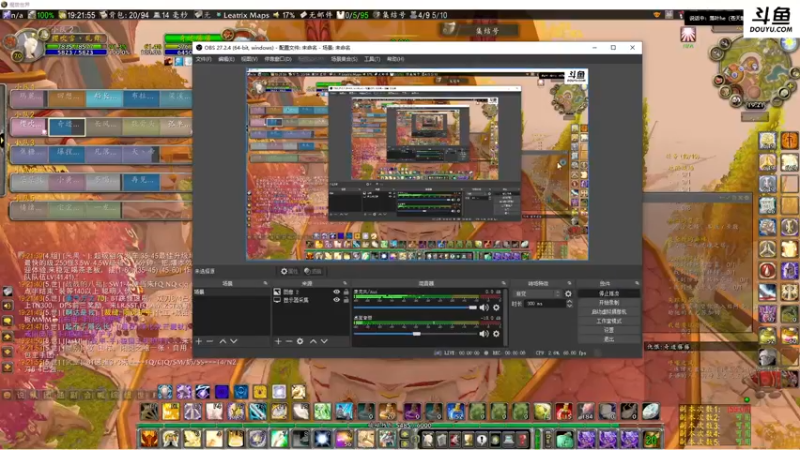Move the scene down in the Scenes panel

click(234, 341)
